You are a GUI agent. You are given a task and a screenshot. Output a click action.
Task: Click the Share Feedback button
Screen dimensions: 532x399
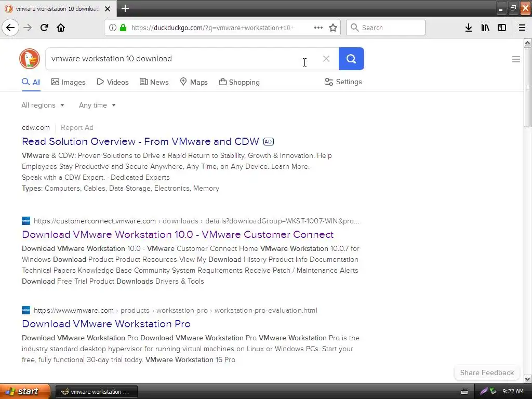click(x=487, y=373)
